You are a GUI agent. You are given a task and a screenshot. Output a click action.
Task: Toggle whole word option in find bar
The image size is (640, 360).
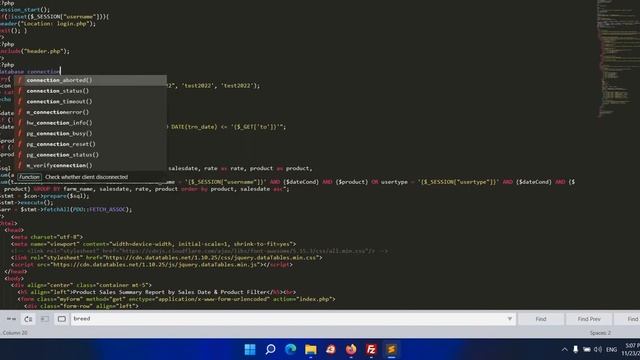pyautogui.click(x=11, y=319)
